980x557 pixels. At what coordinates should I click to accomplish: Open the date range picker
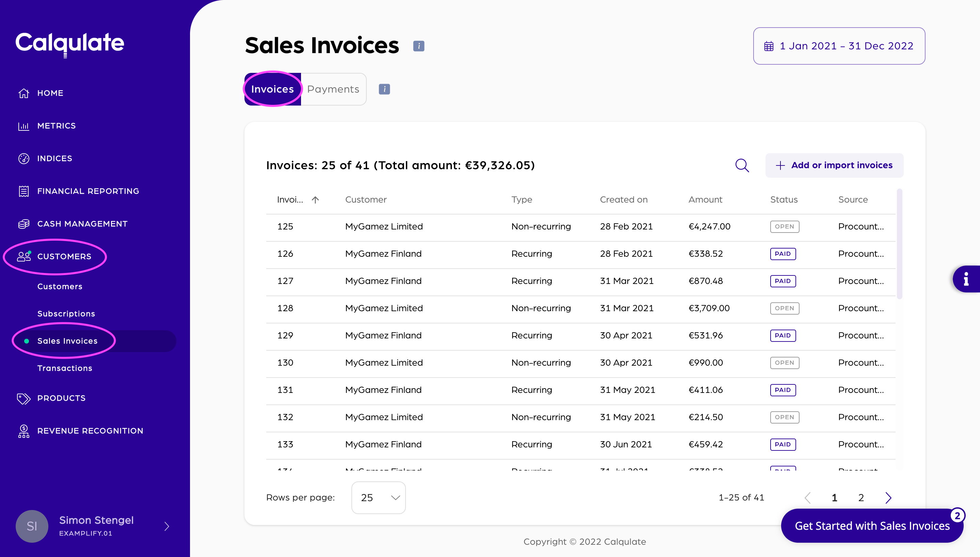[839, 46]
